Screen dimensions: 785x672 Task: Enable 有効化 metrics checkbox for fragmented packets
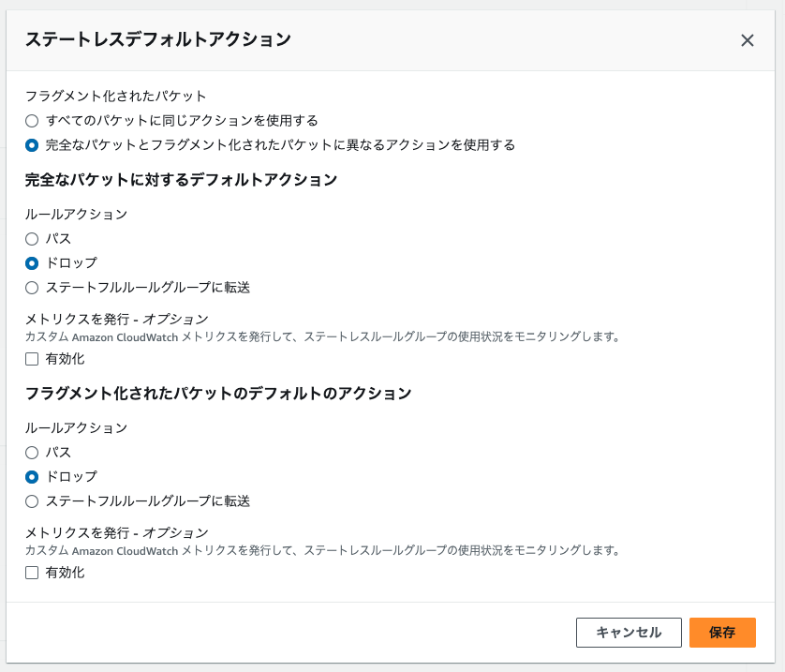pyautogui.click(x=32, y=573)
